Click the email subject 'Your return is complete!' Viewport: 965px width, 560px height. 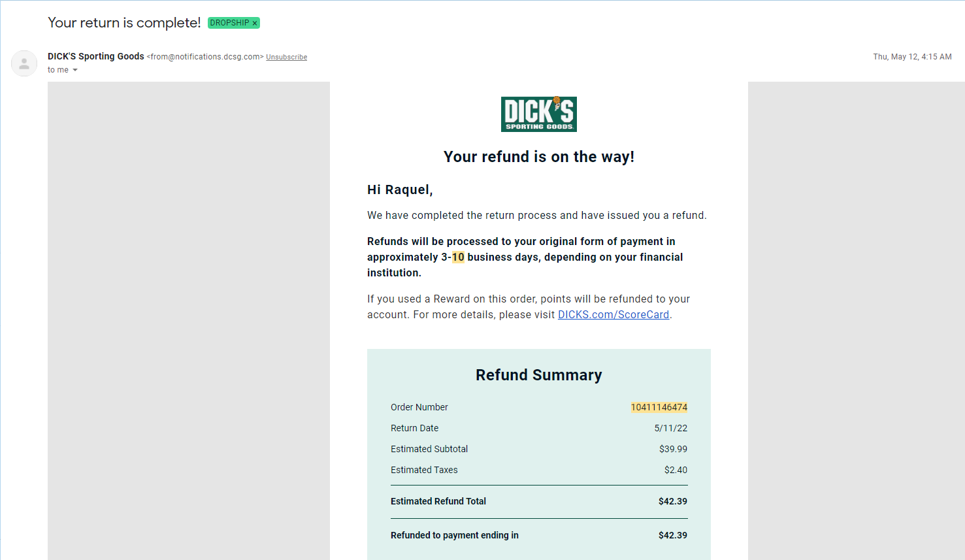(x=124, y=23)
